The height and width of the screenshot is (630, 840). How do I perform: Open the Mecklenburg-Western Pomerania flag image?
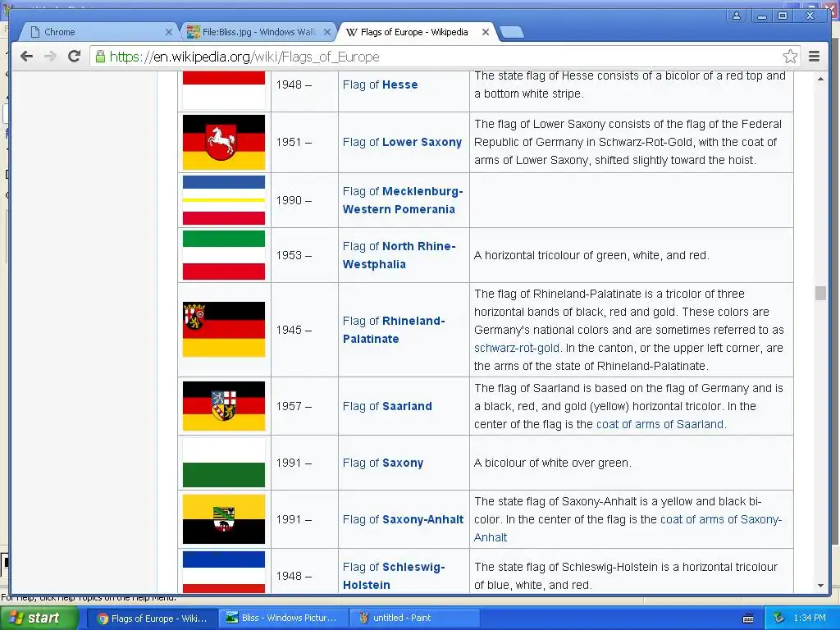224,200
